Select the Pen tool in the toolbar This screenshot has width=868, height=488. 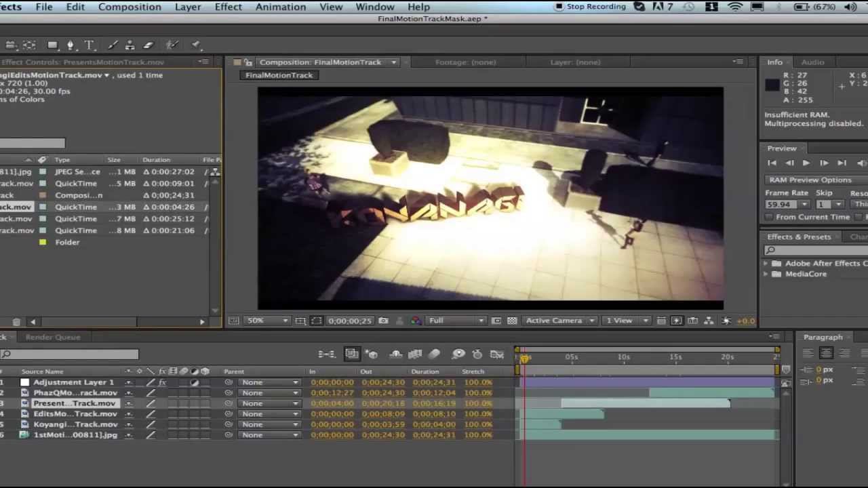[x=70, y=45]
